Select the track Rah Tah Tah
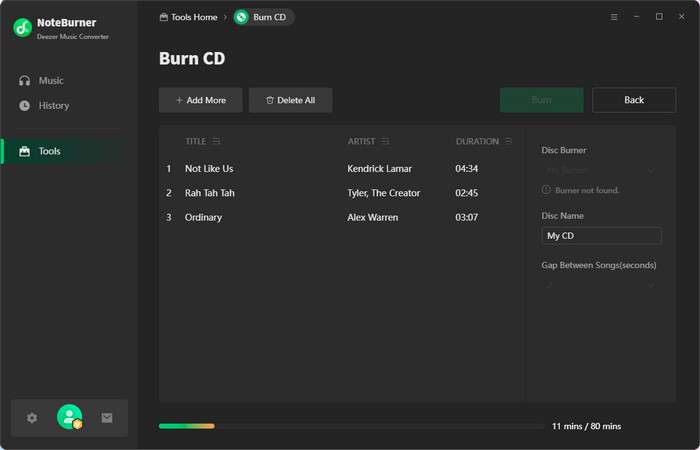This screenshot has height=450, width=700. tap(210, 193)
